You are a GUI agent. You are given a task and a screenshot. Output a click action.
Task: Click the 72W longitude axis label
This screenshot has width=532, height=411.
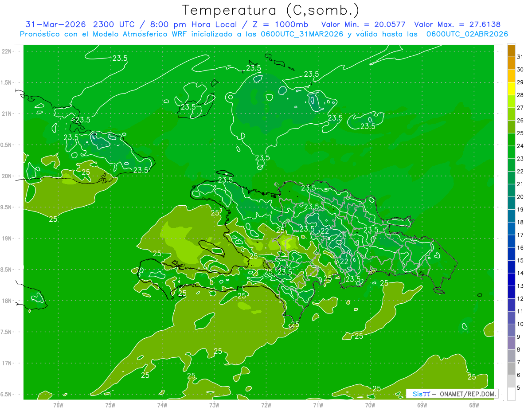click(266, 405)
